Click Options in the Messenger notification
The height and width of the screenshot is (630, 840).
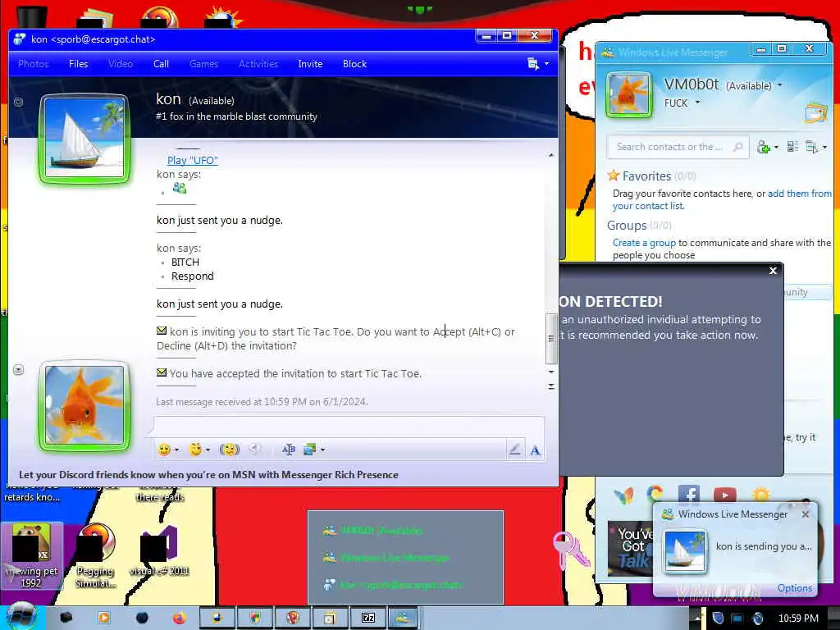pos(794,588)
